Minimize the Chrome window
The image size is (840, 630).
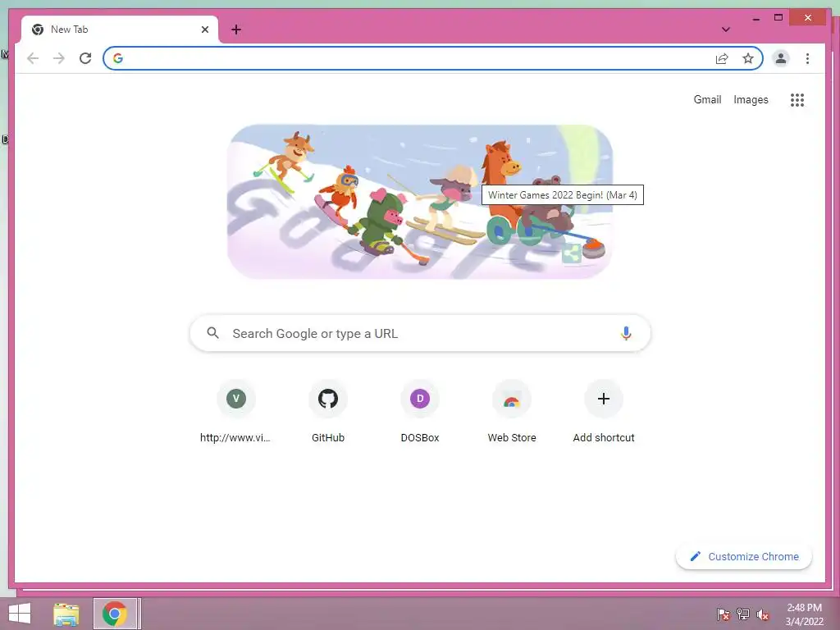[756, 18]
